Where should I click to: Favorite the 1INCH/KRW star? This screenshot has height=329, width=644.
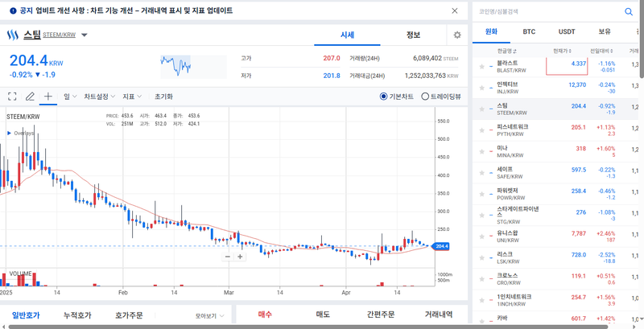[482, 300]
